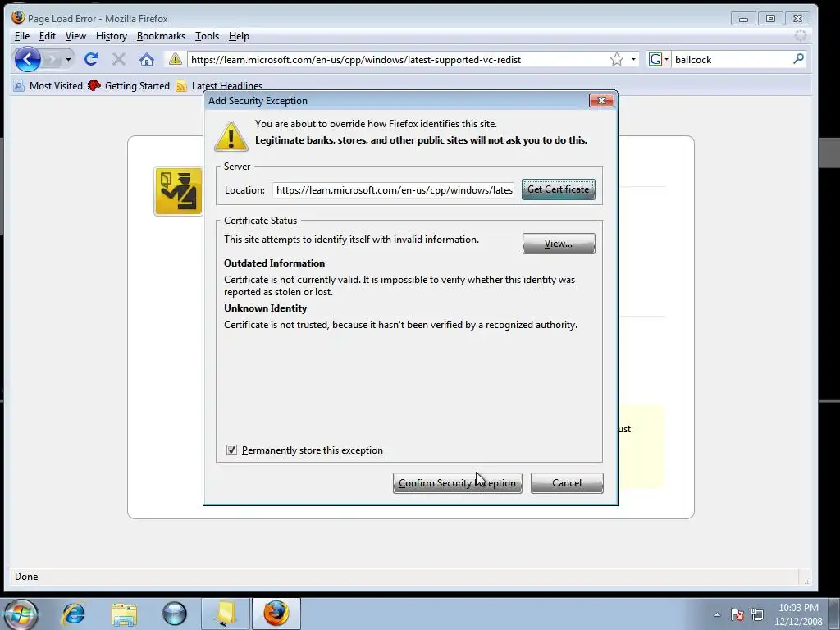Click the search magnifier icon
The width and height of the screenshot is (840, 630).
coord(798,59)
